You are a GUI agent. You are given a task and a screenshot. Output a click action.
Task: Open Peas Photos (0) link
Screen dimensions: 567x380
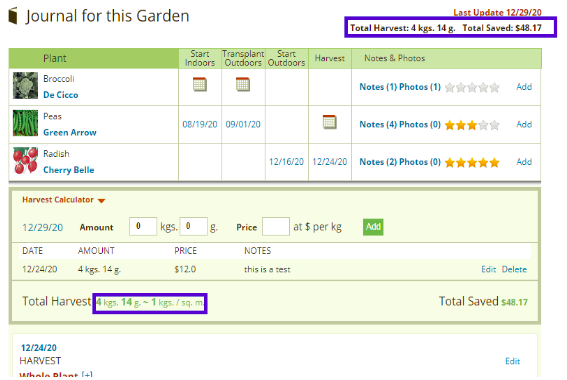(x=420, y=124)
